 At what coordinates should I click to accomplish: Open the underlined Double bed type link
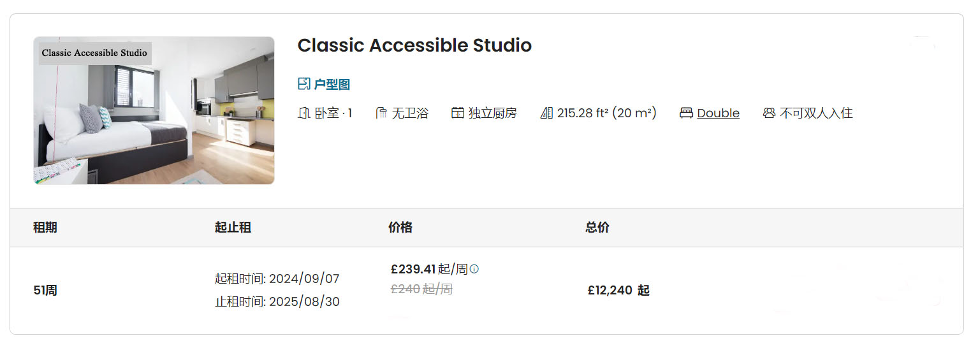[x=718, y=113]
